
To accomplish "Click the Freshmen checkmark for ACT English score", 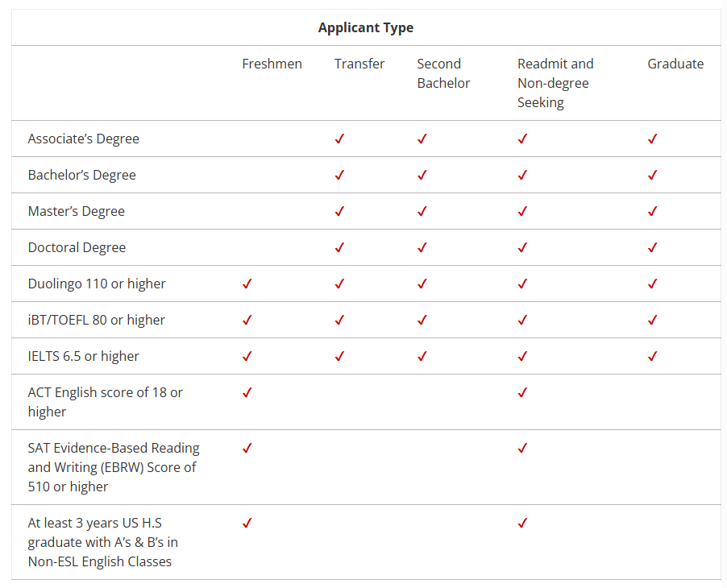I will pos(247,392).
